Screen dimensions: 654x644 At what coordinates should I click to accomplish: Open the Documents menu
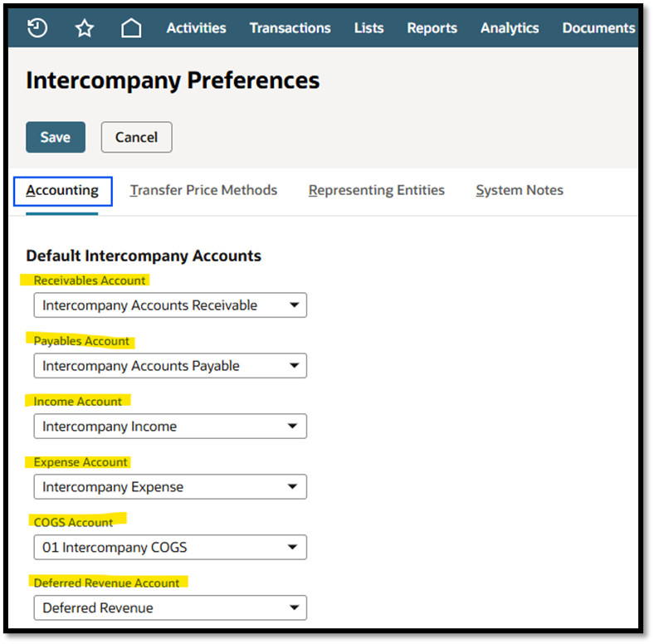point(598,28)
